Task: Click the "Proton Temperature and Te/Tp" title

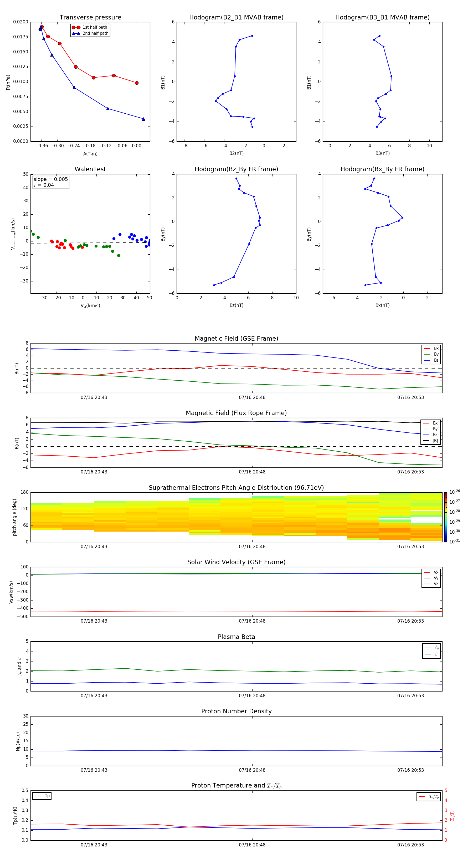Action: [236, 786]
